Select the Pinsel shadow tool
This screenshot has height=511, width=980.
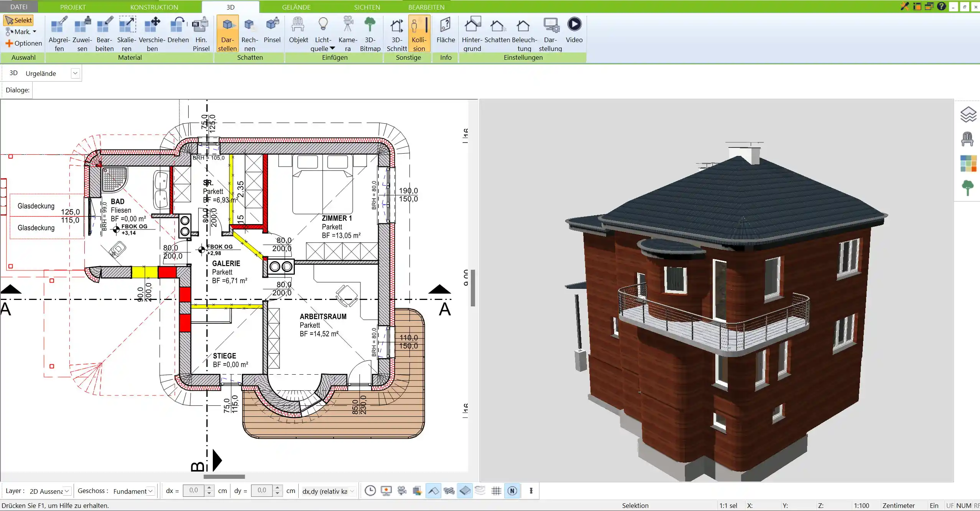272,30
